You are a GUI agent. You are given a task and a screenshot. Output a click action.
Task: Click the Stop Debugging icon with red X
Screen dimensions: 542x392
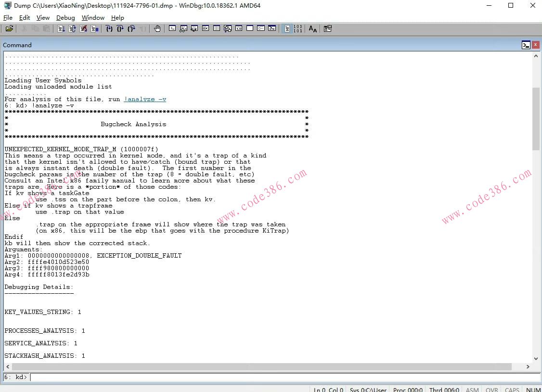[x=83, y=29]
